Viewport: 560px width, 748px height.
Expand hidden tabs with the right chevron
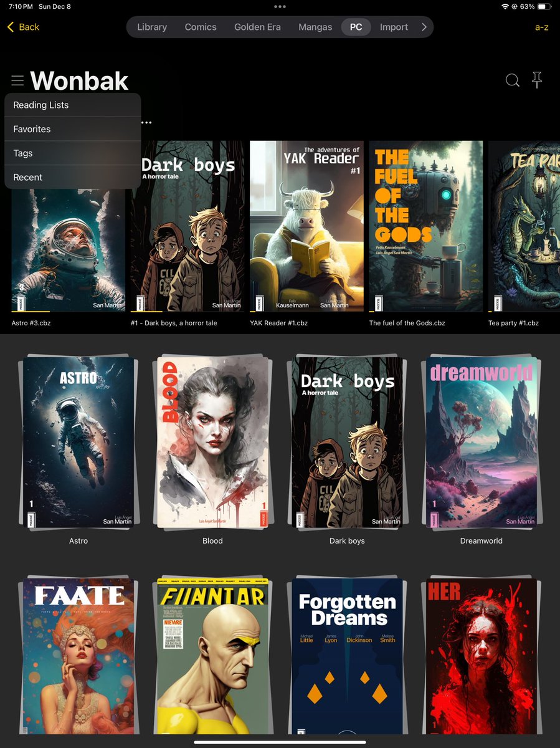(x=424, y=27)
